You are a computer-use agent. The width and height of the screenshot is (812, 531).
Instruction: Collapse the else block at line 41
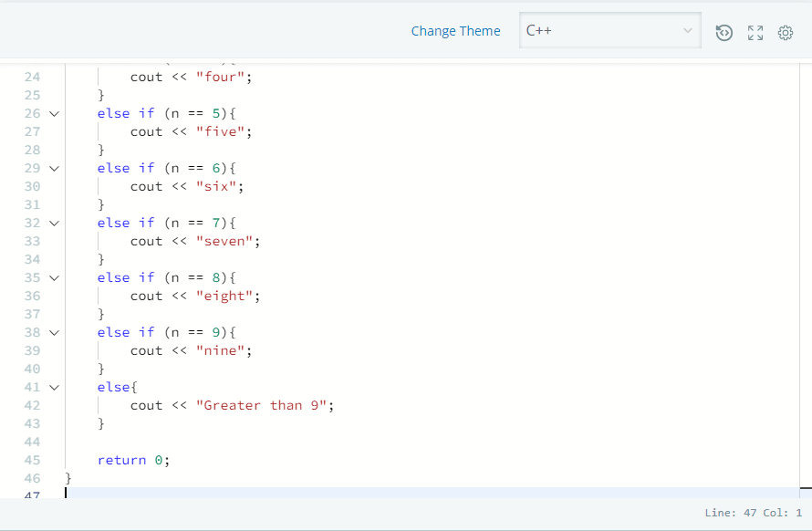[x=52, y=387]
